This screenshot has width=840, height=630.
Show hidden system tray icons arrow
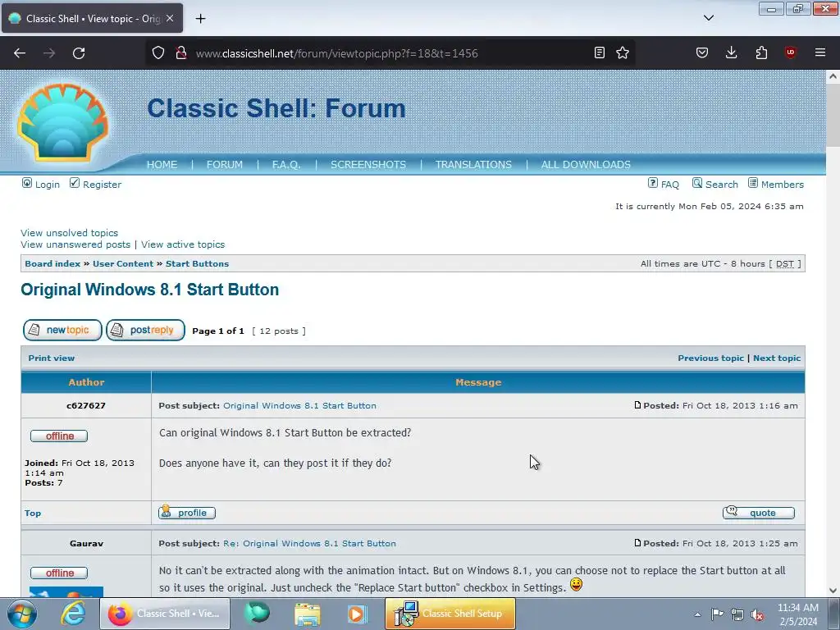pos(697,614)
